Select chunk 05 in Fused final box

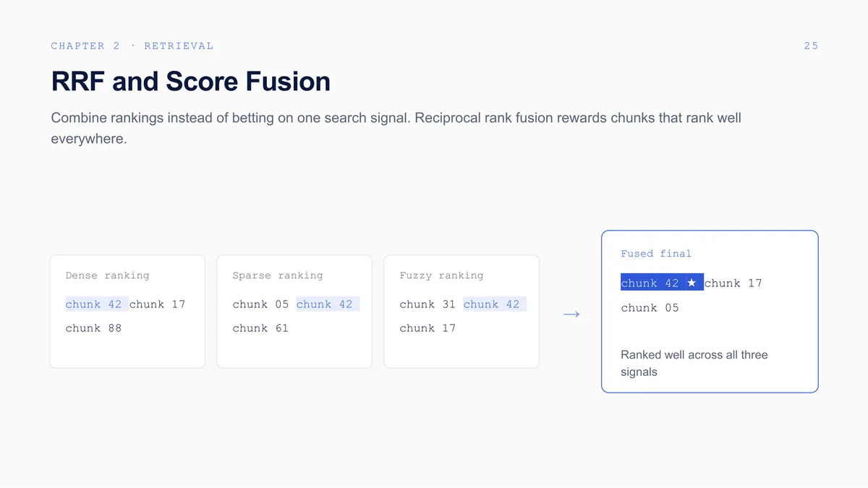point(650,308)
